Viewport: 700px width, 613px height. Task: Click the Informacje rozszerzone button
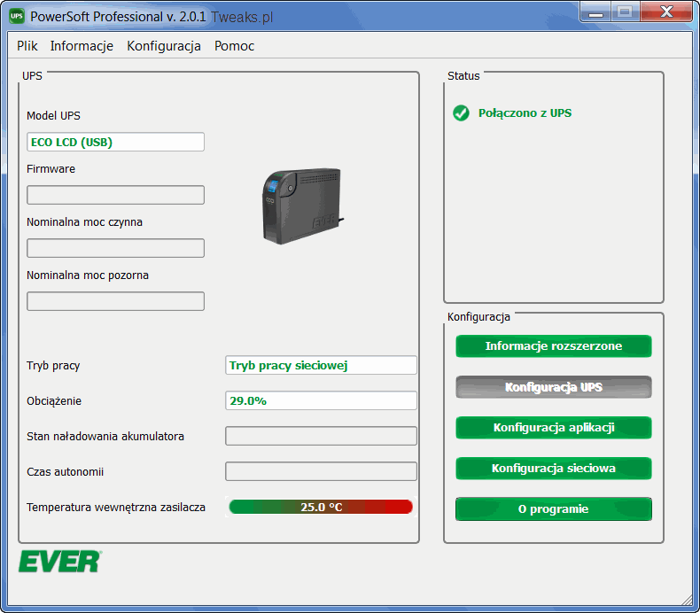click(x=554, y=346)
